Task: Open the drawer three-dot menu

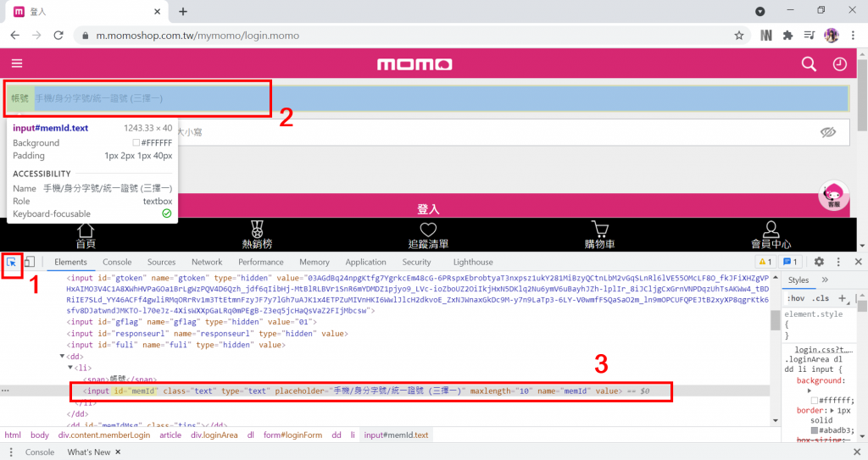Action: (10, 452)
